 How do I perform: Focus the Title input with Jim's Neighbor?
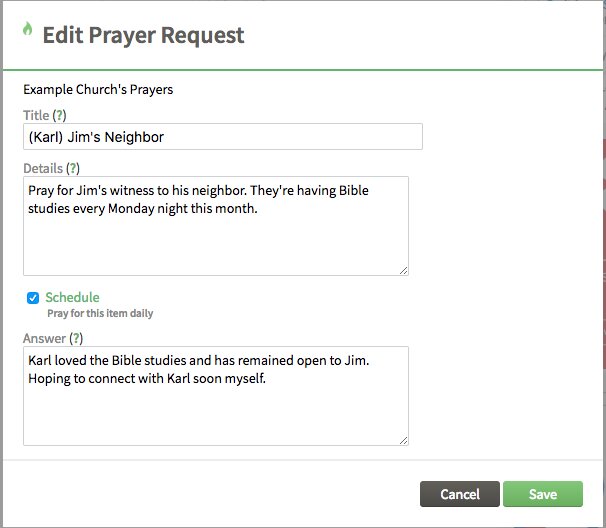223,136
